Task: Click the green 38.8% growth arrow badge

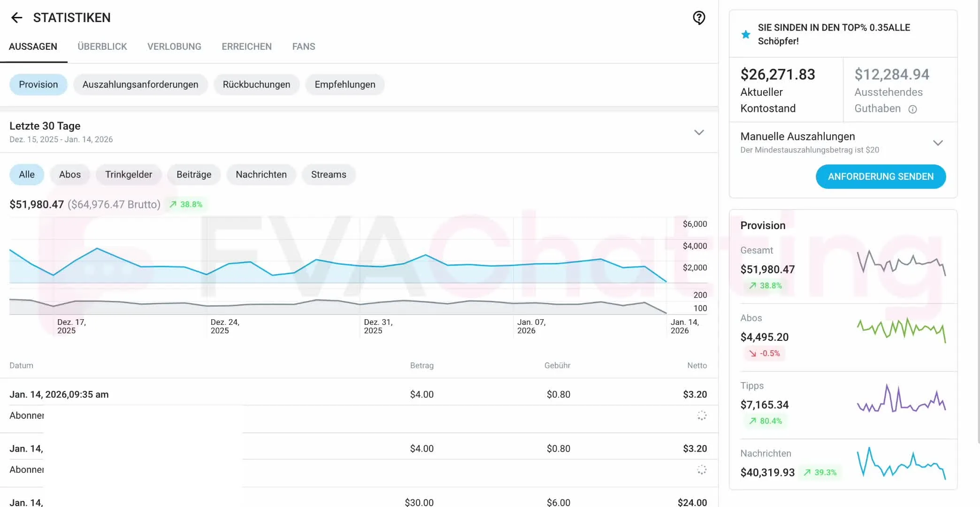Action: (x=186, y=204)
